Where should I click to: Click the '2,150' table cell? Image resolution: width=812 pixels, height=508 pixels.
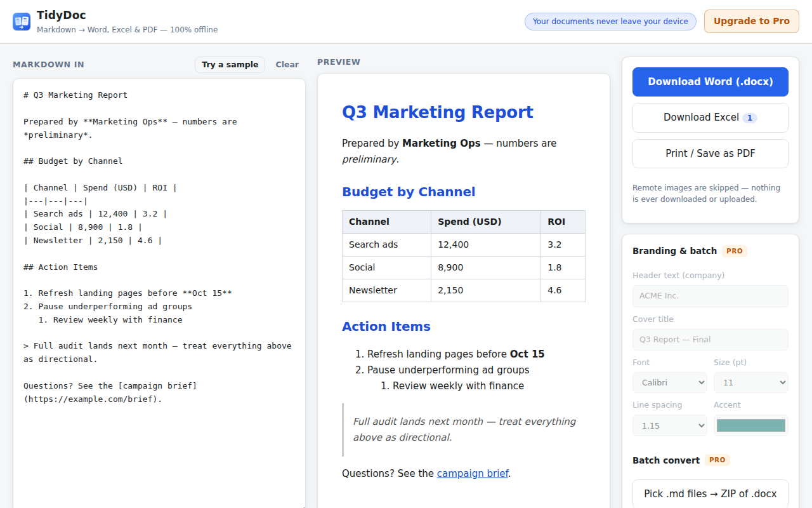486,291
